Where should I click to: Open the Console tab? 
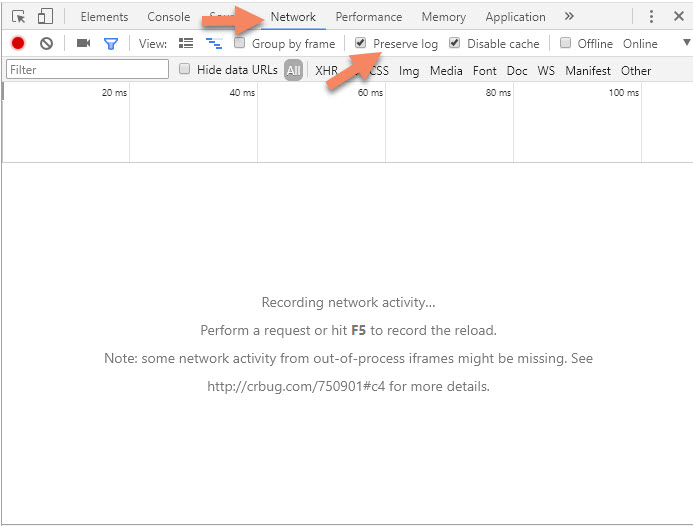click(168, 17)
